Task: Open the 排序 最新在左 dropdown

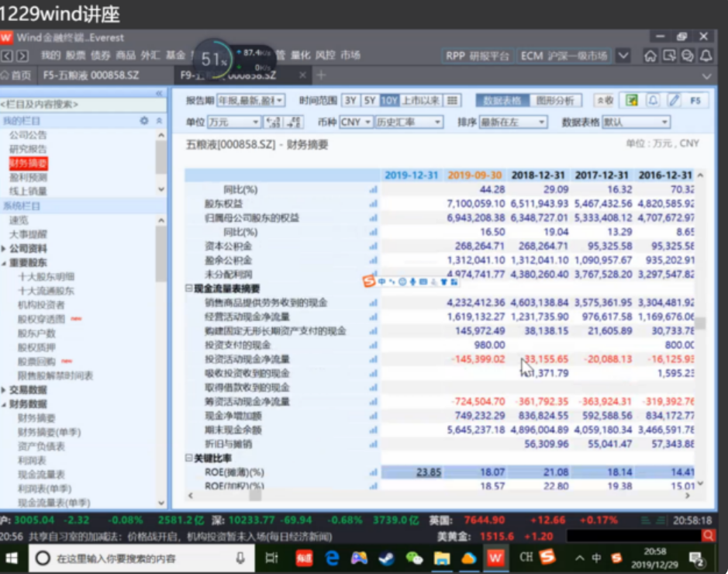Action: [513, 122]
